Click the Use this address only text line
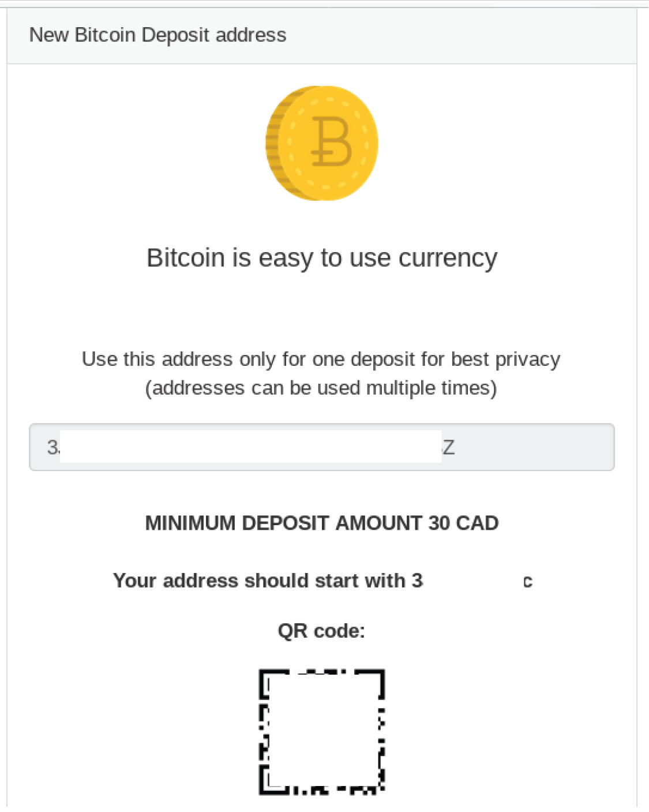The width and height of the screenshot is (649, 812). click(x=321, y=360)
